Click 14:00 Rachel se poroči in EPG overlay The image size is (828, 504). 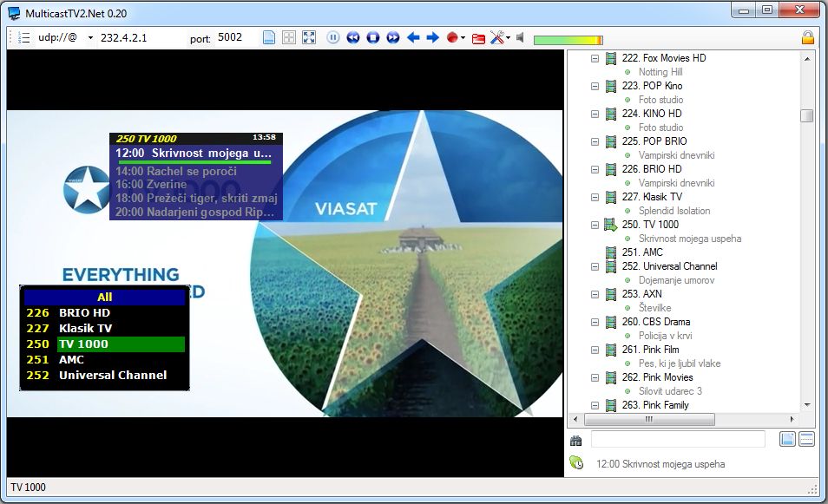176,172
